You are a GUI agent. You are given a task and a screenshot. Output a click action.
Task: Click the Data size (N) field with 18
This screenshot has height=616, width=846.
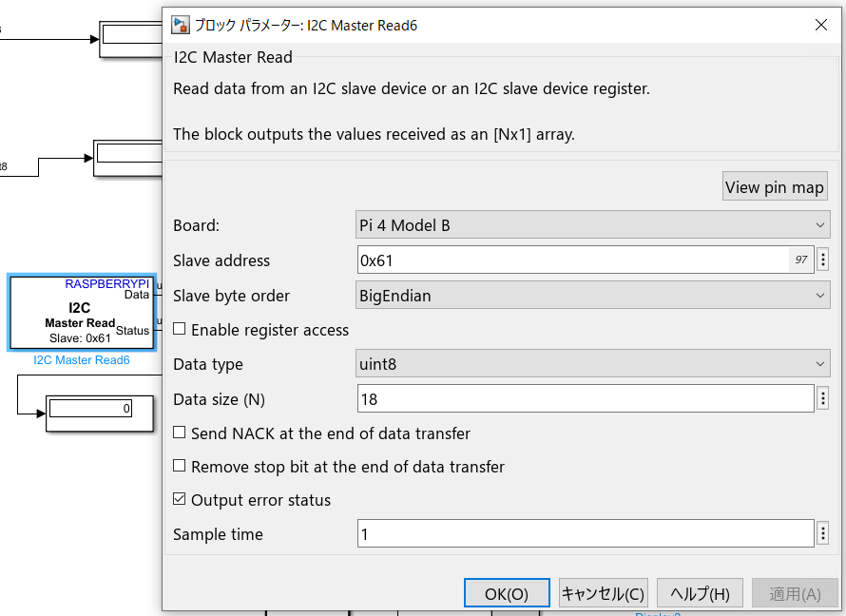tap(586, 398)
